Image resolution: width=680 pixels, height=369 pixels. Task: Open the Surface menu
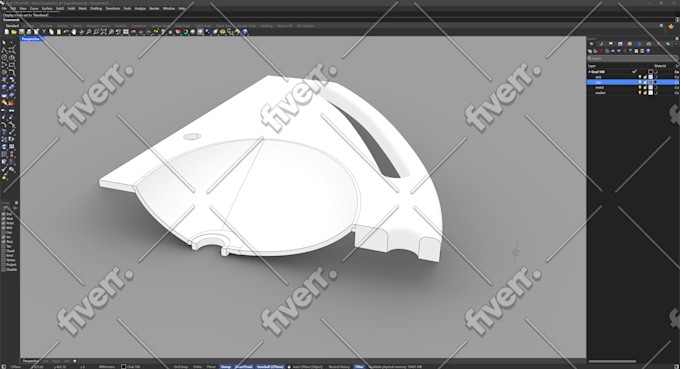tap(47, 8)
